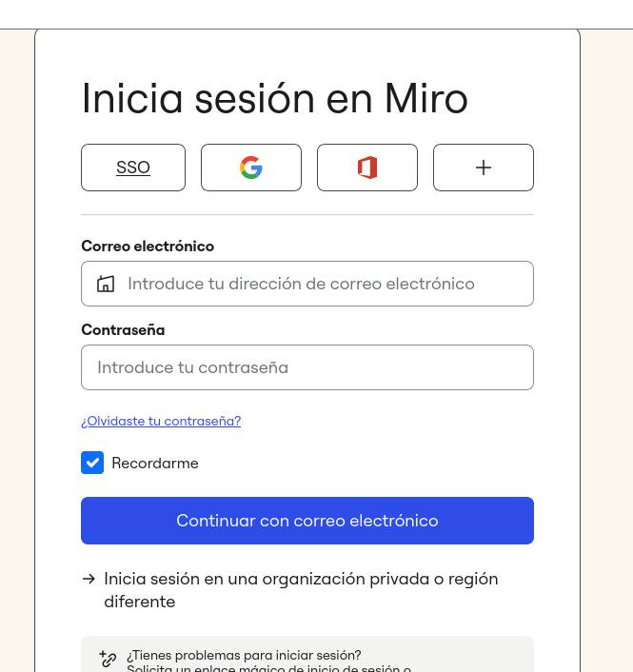This screenshot has width=633, height=672.
Task: Focus the email address input field
Action: point(324,284)
